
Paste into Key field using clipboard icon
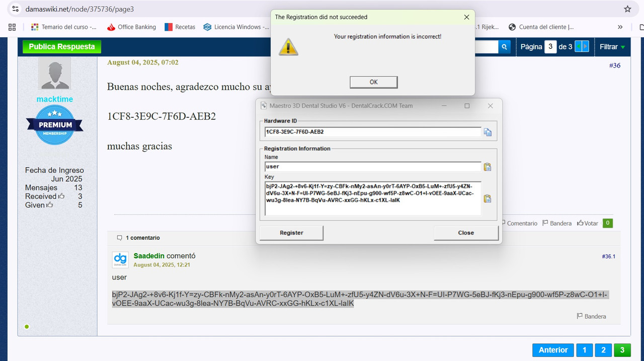487,198
